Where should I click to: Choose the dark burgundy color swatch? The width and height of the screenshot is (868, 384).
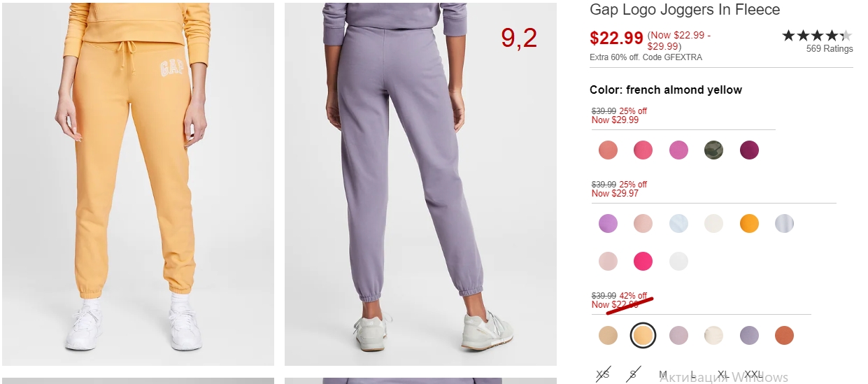coord(749,150)
